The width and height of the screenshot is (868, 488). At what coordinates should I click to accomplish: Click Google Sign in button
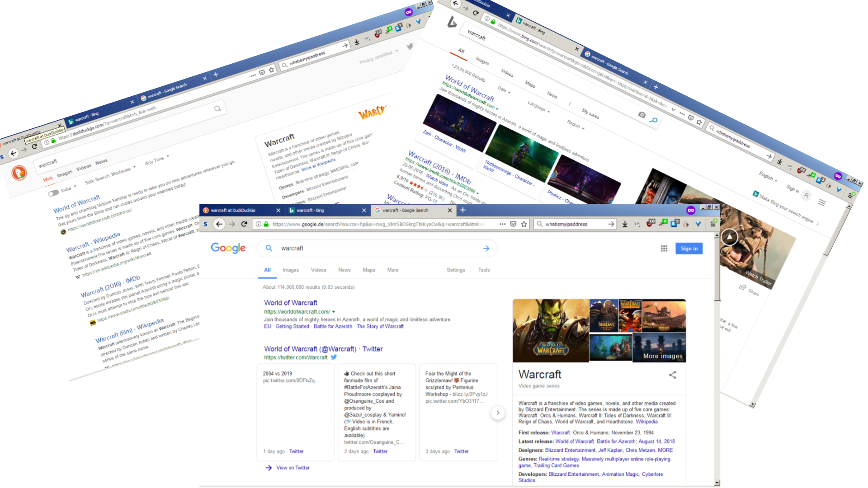[x=689, y=249]
